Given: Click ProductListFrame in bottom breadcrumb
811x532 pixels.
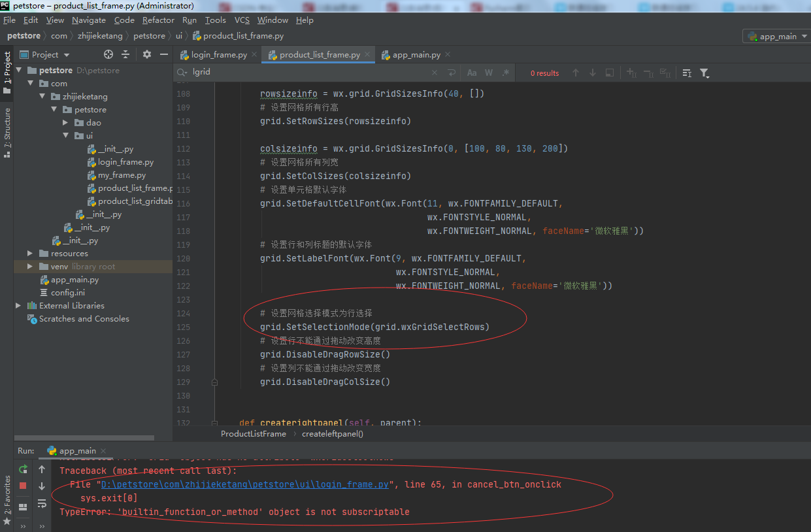Looking at the screenshot, I should pos(254,433).
